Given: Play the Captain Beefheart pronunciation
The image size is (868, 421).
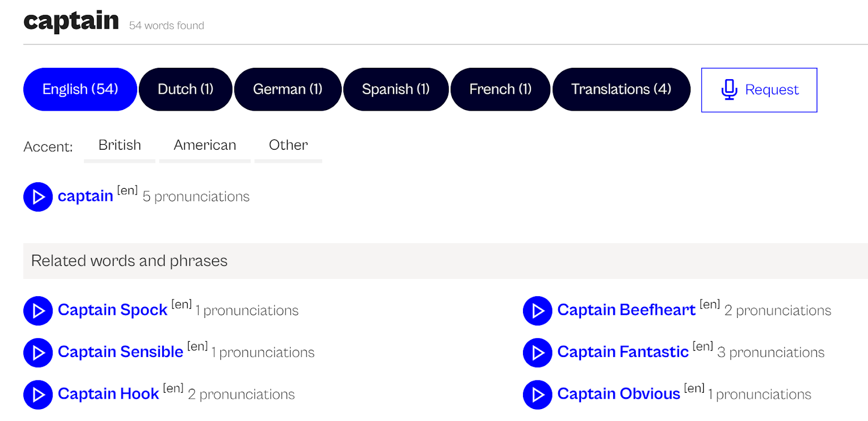Looking at the screenshot, I should pos(538,311).
